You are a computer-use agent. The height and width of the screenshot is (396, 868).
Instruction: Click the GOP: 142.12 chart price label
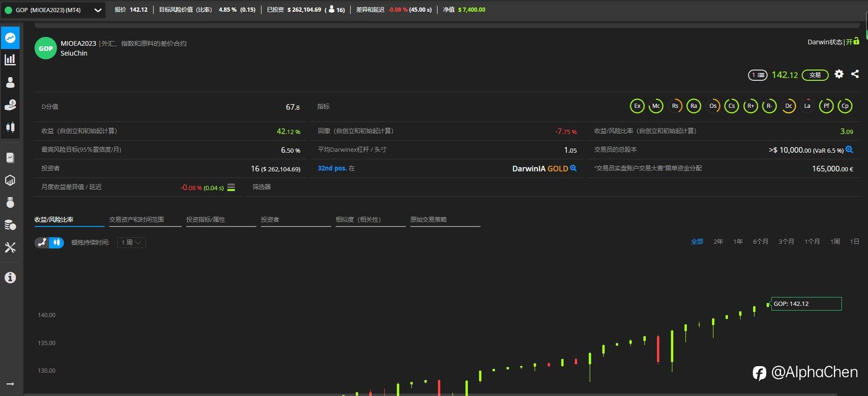click(806, 304)
